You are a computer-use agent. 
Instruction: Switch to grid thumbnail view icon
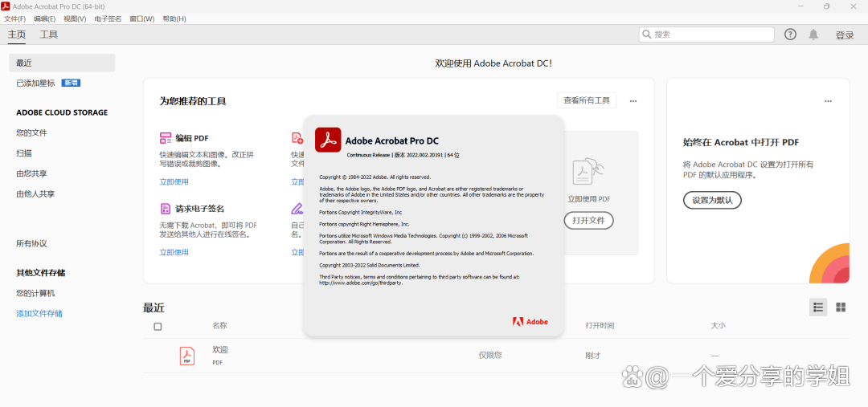pyautogui.click(x=841, y=307)
